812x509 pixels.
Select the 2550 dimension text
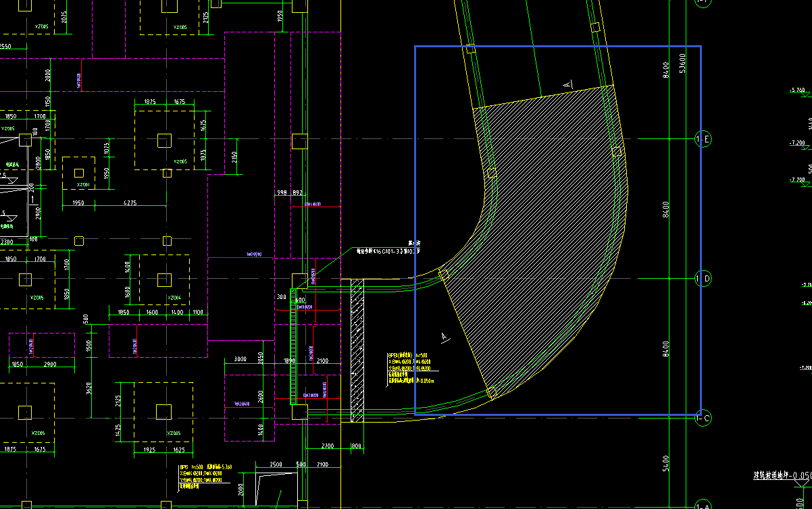tap(5, 47)
